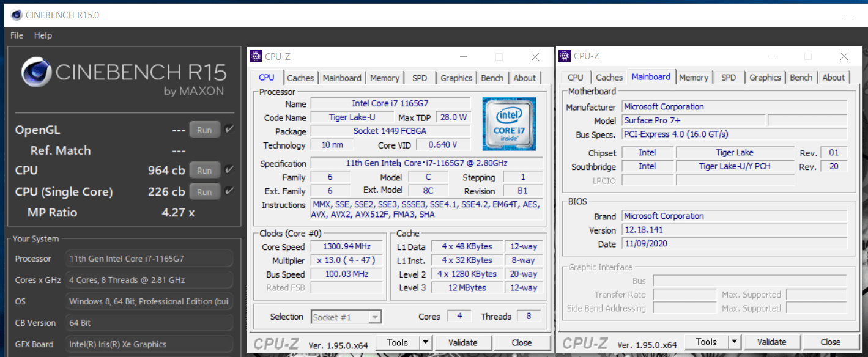Close the CPU-Z processor window with its X
The image size is (868, 357).
pyautogui.click(x=535, y=57)
